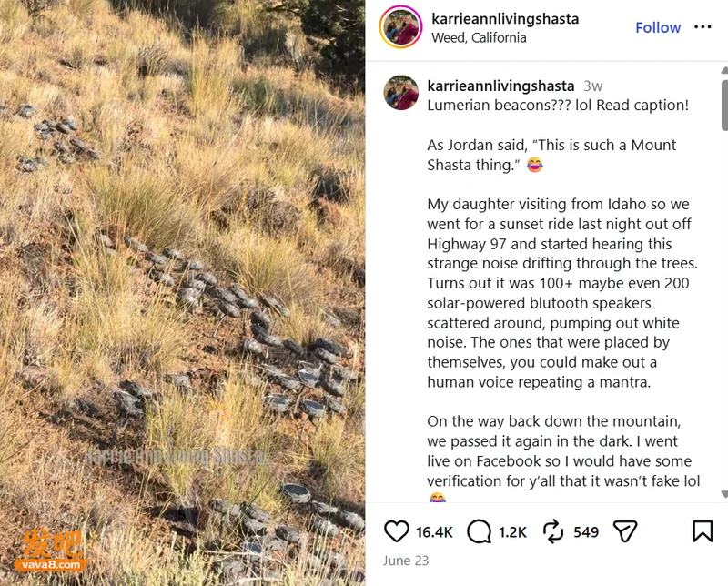The image size is (728, 586).
Task: Click the June 23 post date
Action: pyautogui.click(x=406, y=561)
